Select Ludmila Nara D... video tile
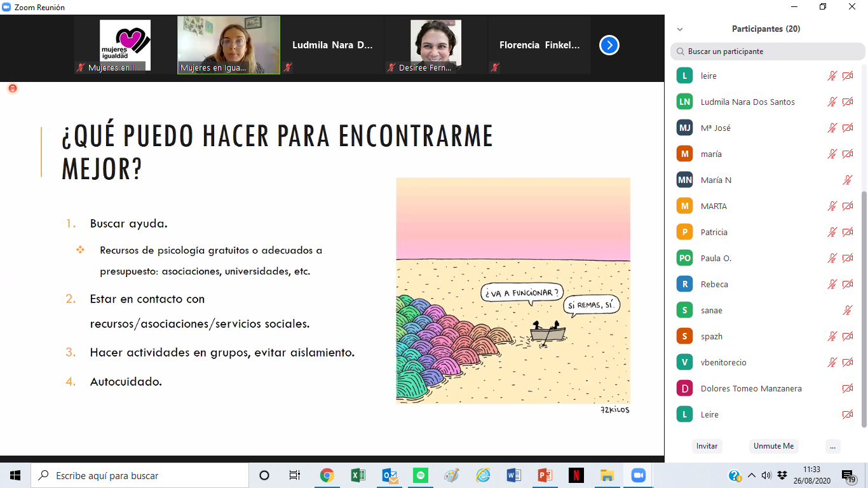Viewport: 868px width, 488px height. point(332,46)
